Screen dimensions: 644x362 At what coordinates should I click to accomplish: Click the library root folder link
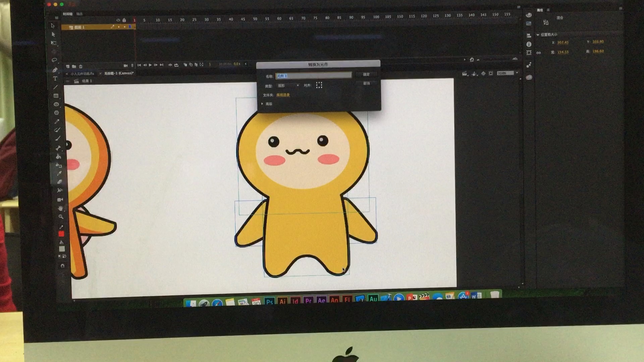(x=283, y=95)
